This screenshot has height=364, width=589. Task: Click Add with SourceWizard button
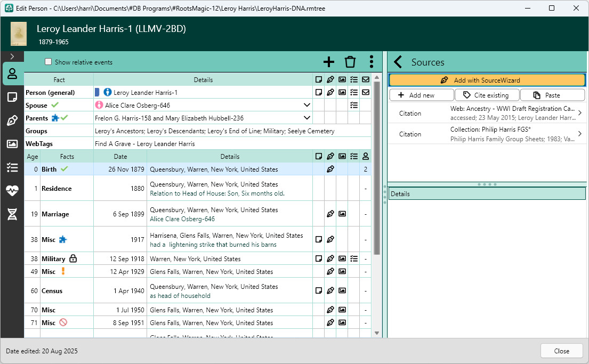click(x=487, y=80)
